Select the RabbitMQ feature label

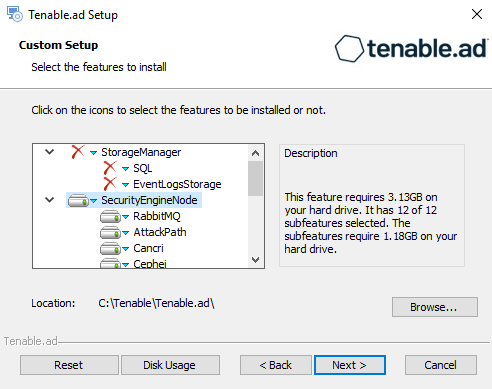point(157,216)
